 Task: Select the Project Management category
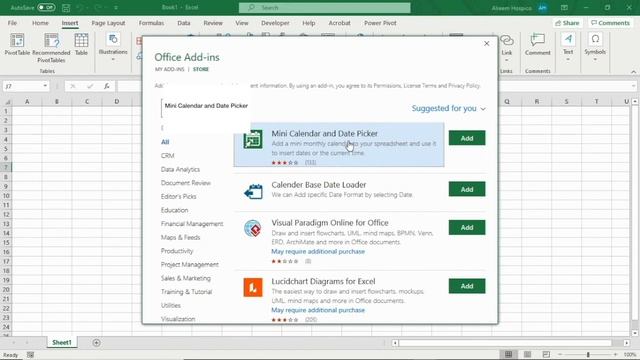pos(190,264)
